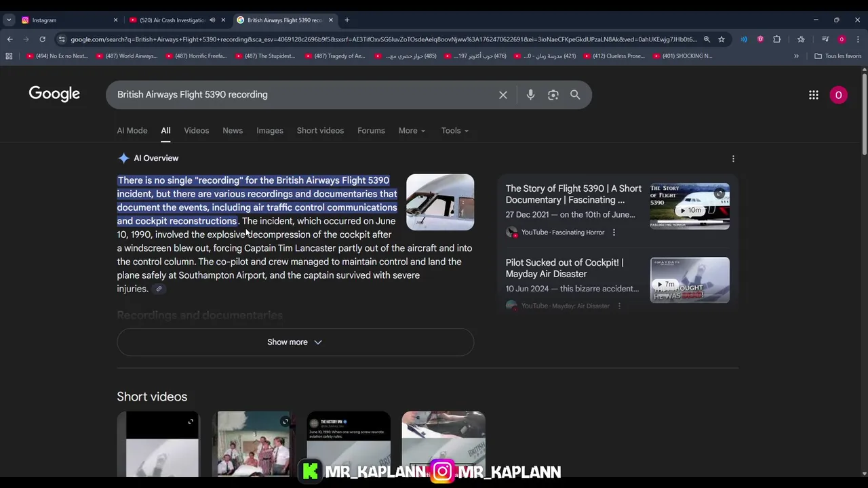Open the Chrome three-dot menu
Screen dimensions: 868x488
[x=858, y=39]
